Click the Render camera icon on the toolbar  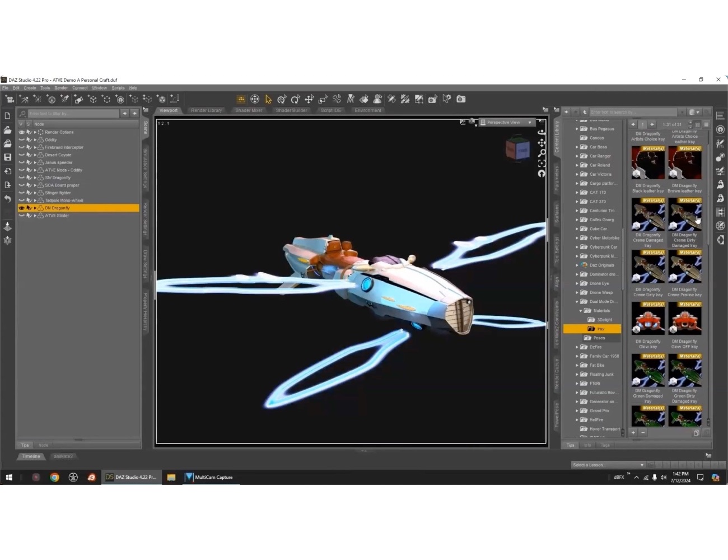[460, 99]
